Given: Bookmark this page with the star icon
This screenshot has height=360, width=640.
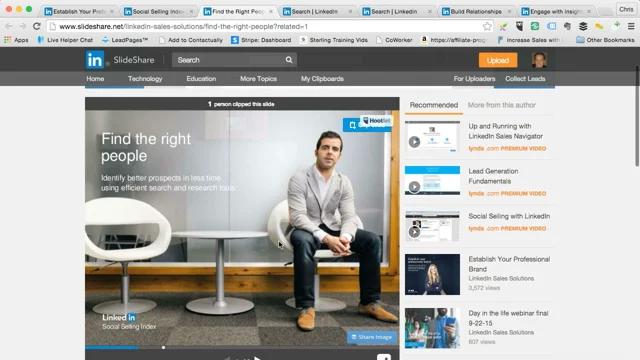Looking at the screenshot, I should pos(487,27).
